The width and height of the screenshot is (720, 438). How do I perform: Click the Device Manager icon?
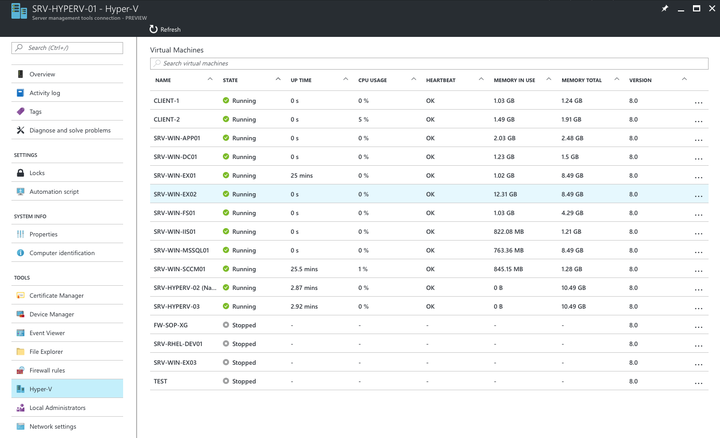click(x=20, y=314)
